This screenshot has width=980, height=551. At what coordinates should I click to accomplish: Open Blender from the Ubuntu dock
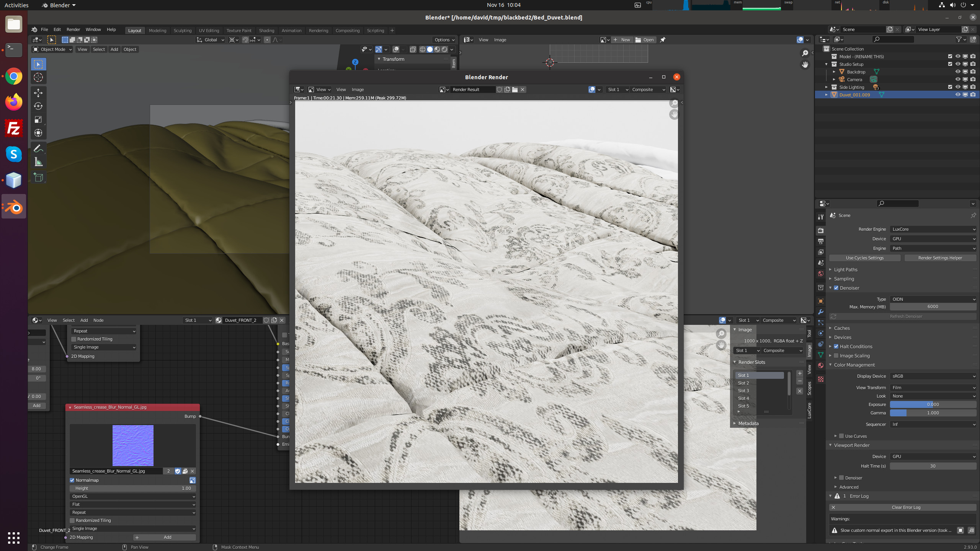[x=14, y=207]
